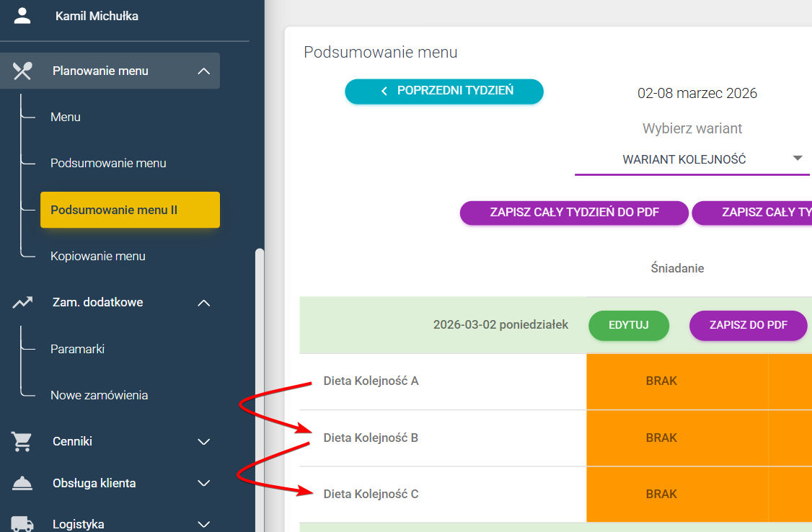Click the sidebar vertical scrollbar

click(x=260, y=390)
